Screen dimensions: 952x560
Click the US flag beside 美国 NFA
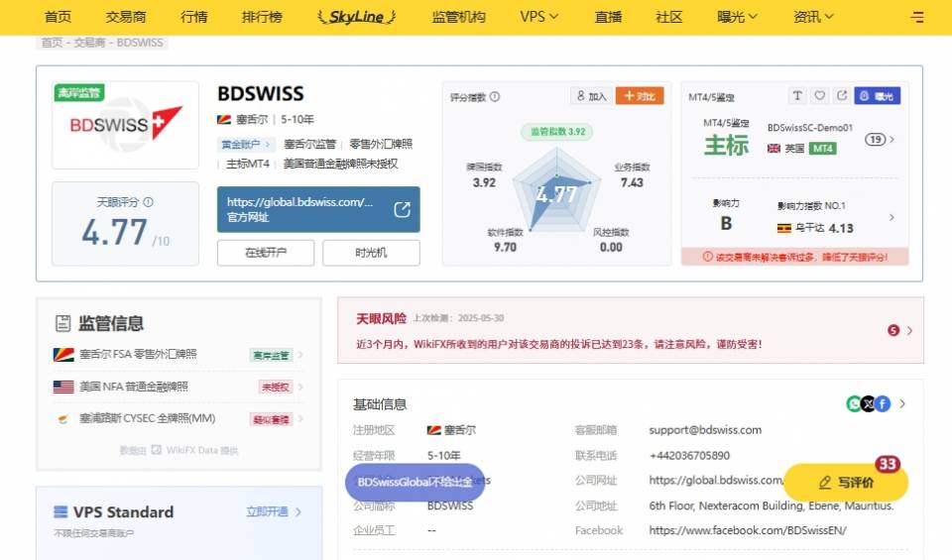63,387
